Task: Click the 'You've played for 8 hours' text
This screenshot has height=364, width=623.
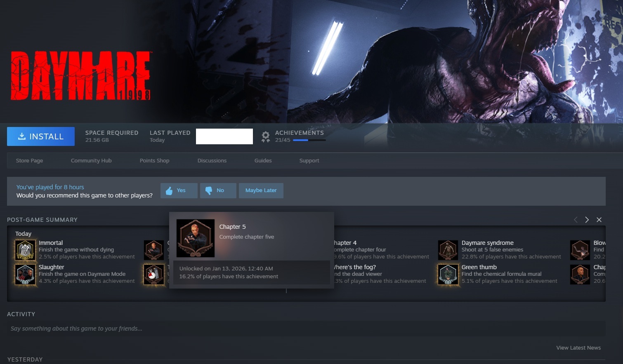Action: tap(50, 187)
